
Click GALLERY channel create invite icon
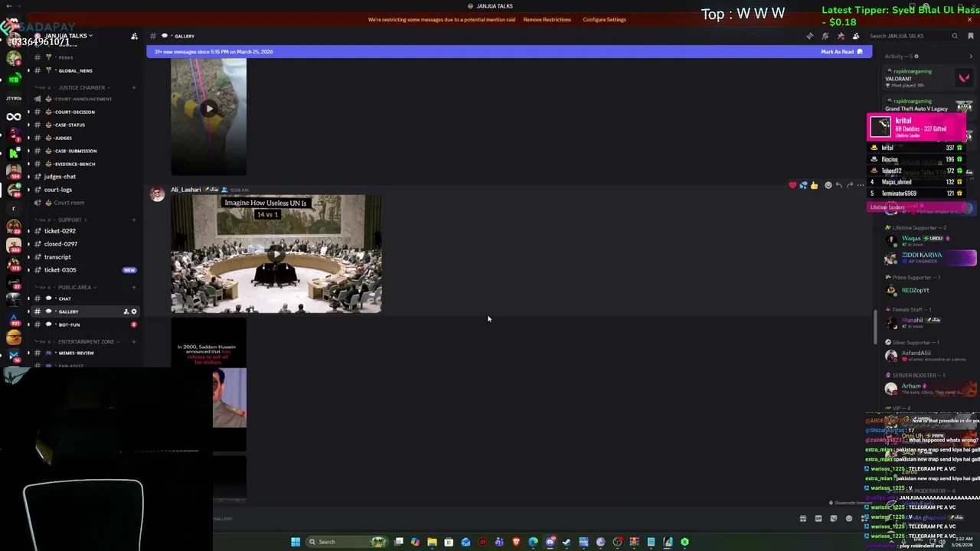click(x=126, y=311)
